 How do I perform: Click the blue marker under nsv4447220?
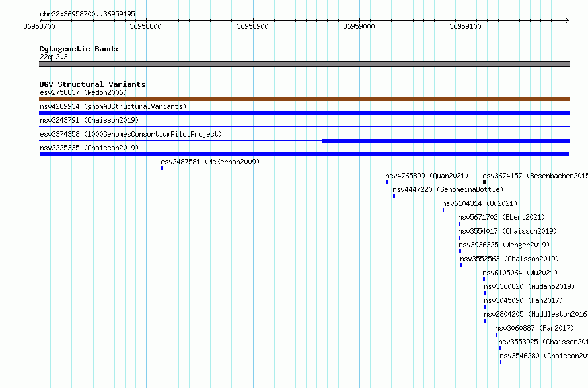click(x=394, y=196)
